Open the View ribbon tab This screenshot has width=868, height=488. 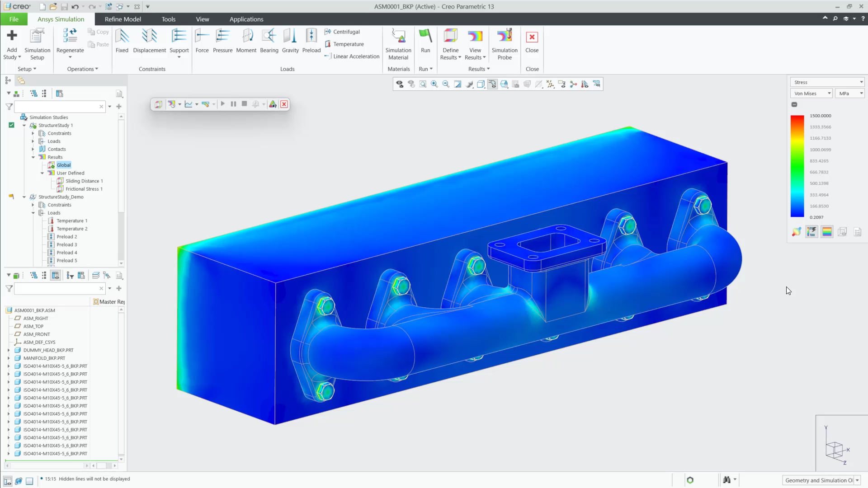(202, 19)
